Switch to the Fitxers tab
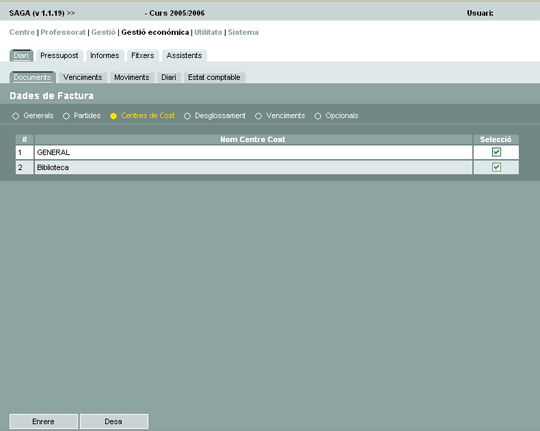The width and height of the screenshot is (540, 431). coord(143,55)
